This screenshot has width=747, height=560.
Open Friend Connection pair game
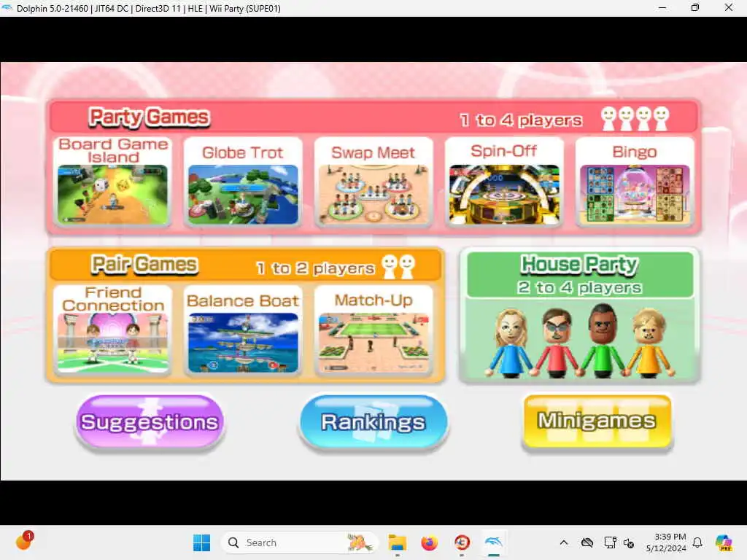113,330
